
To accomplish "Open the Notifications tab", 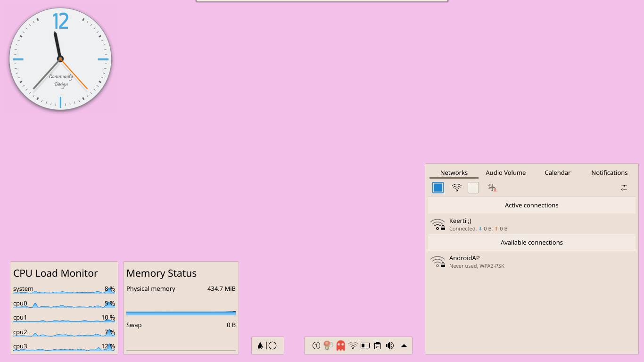I will pos(609,173).
